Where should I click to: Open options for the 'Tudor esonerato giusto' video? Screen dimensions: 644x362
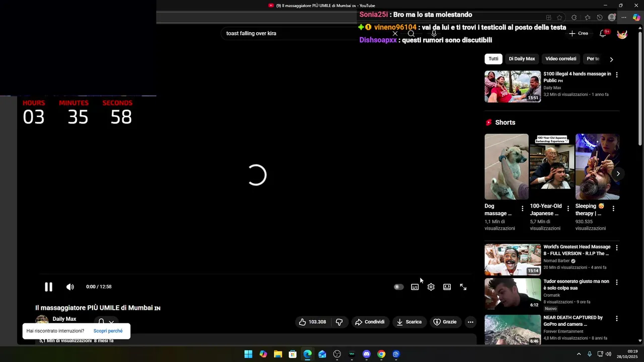click(x=617, y=283)
